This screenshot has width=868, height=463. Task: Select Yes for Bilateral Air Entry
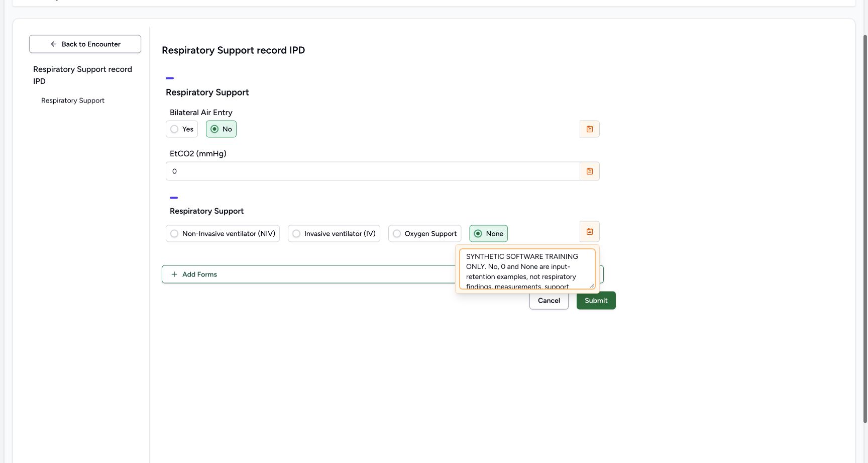pyautogui.click(x=182, y=129)
